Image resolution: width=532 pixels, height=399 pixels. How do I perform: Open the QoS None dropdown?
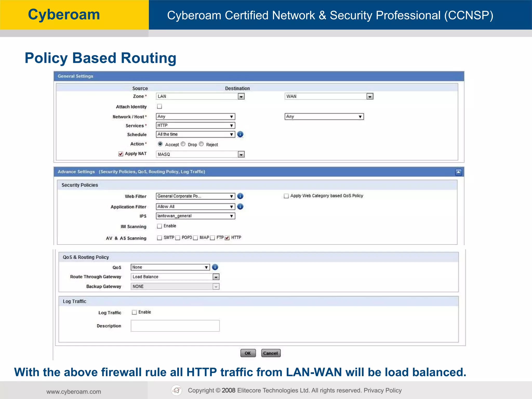click(170, 267)
